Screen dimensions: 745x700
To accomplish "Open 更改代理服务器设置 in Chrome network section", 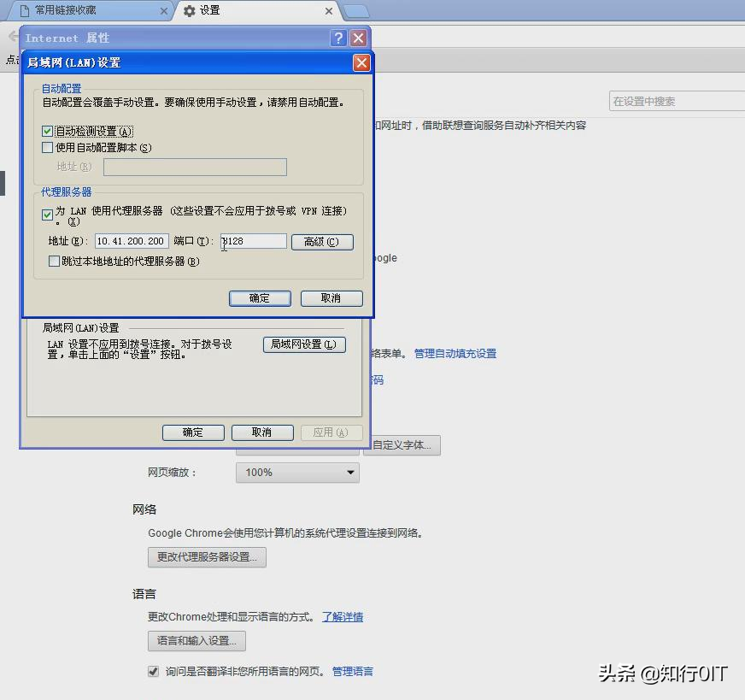I will click(x=207, y=557).
